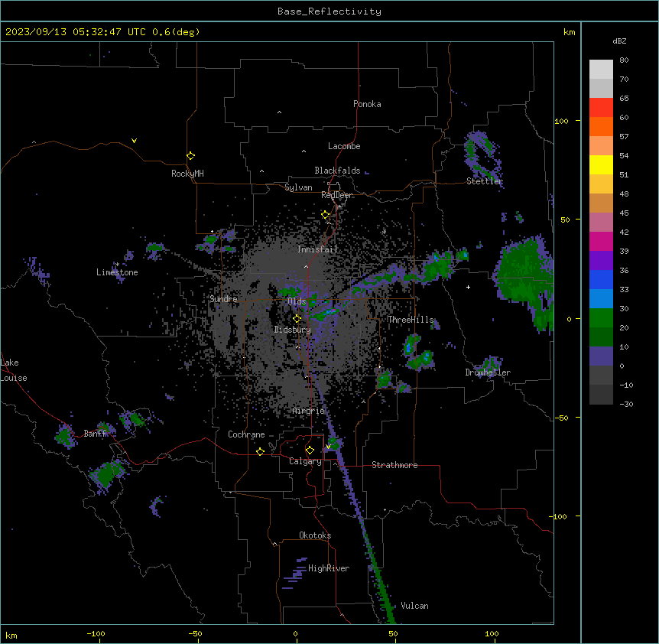The image size is (659, 644).
Task: Select the yellow diamond radar-site marker above Didsbury
Action: tap(297, 319)
